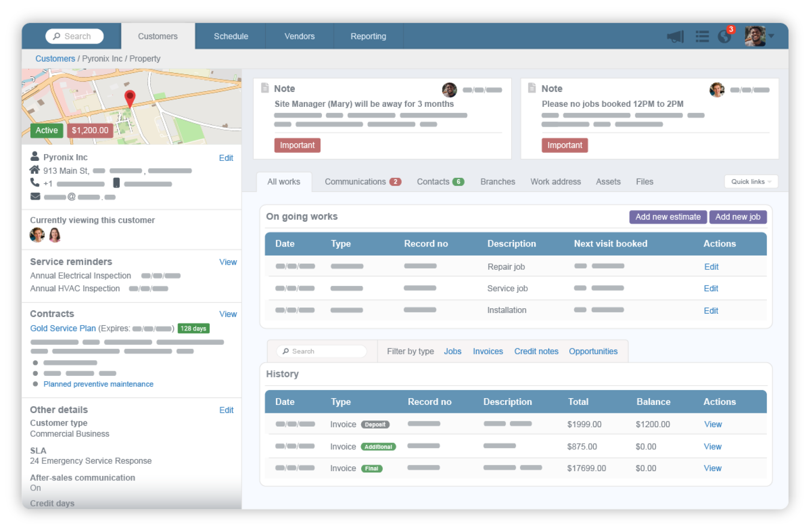Screen dimensions: 811x532
Task: Click the phone icon next to the number
Action: (x=35, y=184)
